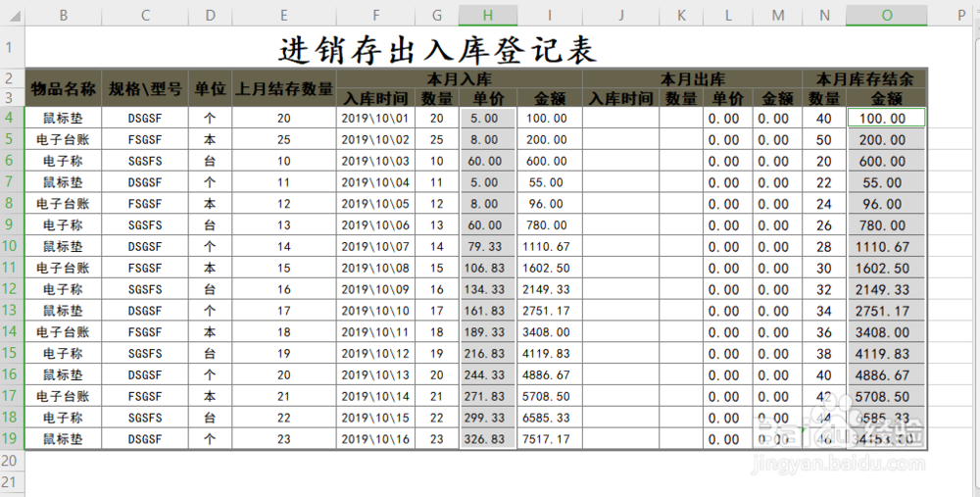Select column O header
This screenshot has width=980, height=497.
tap(886, 16)
